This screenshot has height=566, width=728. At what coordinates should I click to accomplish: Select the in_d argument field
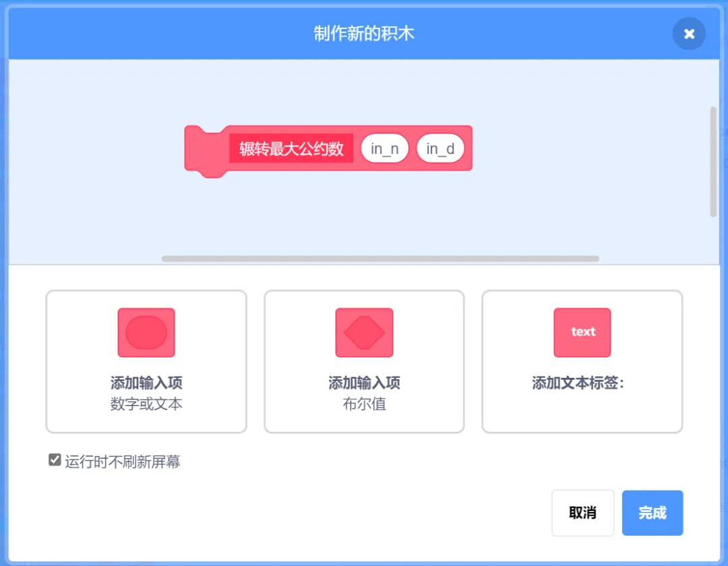point(440,148)
